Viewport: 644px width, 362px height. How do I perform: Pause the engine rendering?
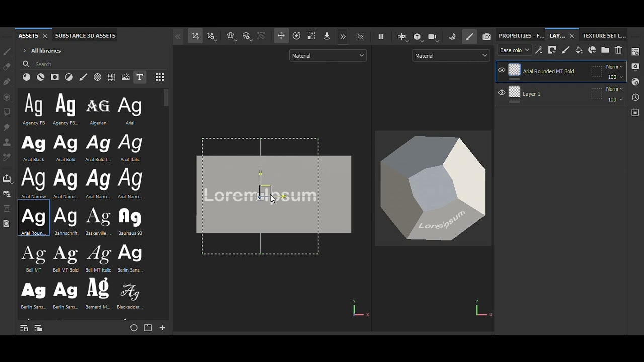pos(381,36)
